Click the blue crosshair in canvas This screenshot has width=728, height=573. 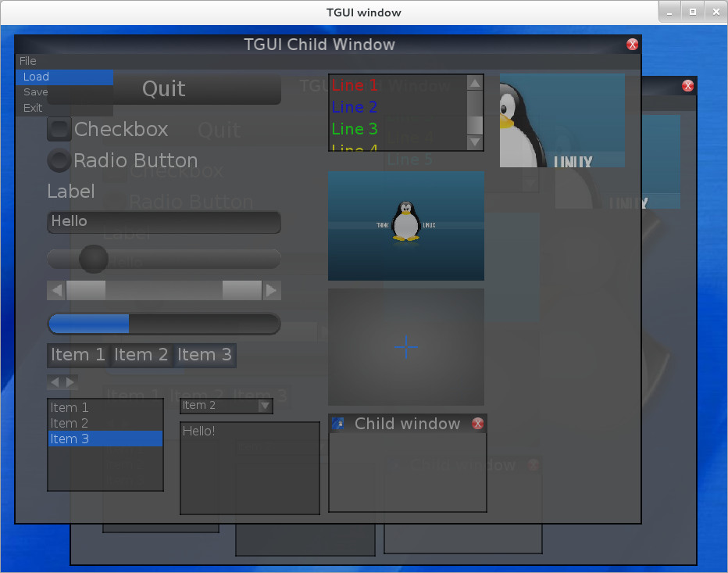[405, 346]
